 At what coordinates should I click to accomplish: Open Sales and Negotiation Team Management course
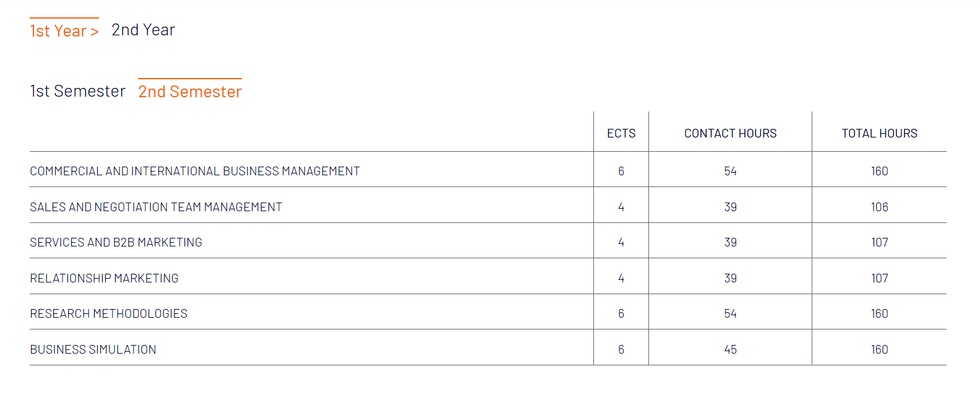(156, 207)
